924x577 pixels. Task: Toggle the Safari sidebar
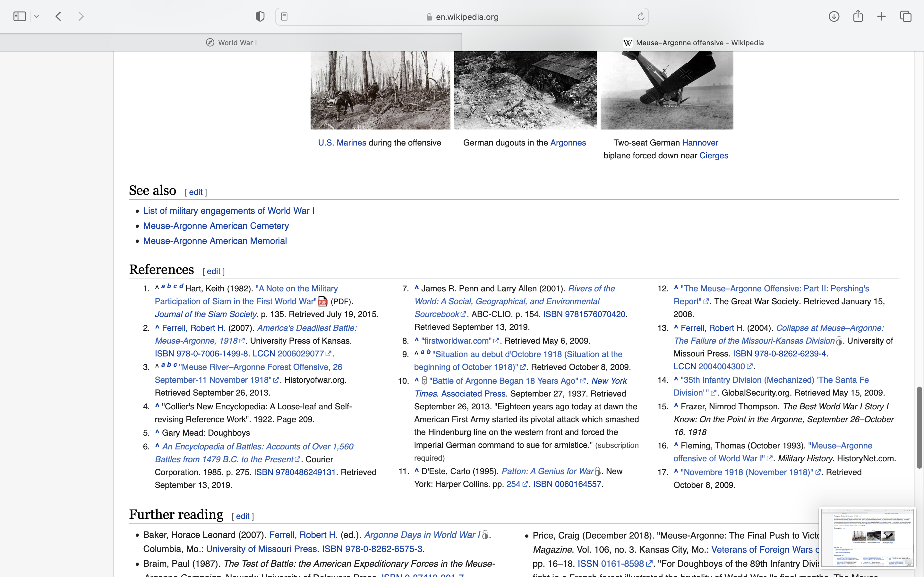click(x=20, y=16)
